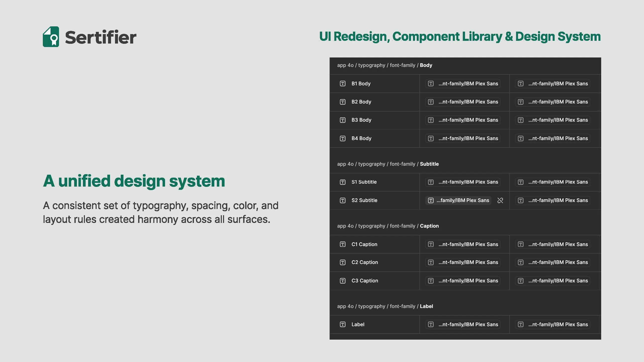Click the font-family / Body group header
Viewport: 644px width, 362px height.
[x=385, y=65]
